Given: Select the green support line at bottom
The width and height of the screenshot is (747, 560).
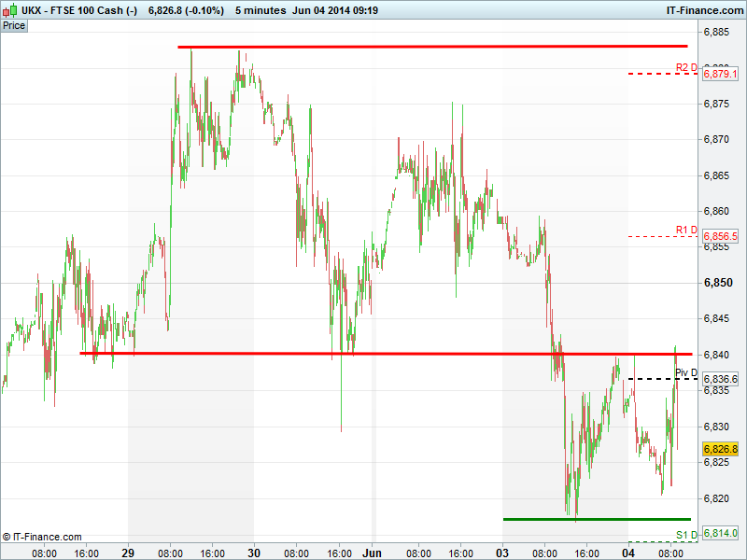Looking at the screenshot, I should coord(596,519).
